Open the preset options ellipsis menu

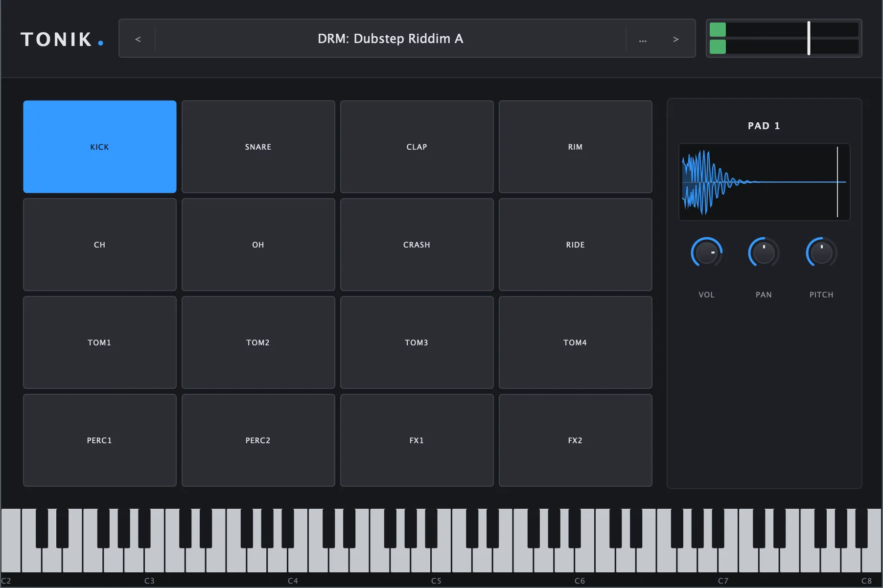coord(643,39)
